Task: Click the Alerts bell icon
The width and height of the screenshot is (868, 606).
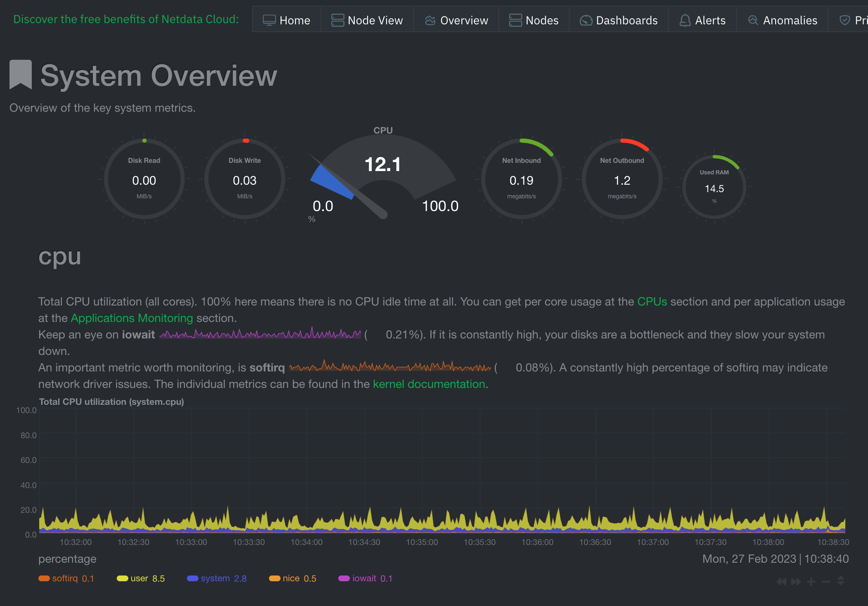Action: (684, 19)
